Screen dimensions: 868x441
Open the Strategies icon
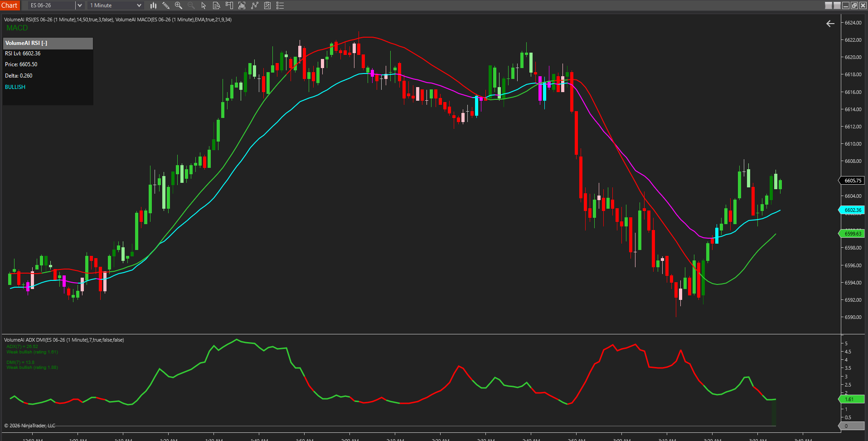267,5
